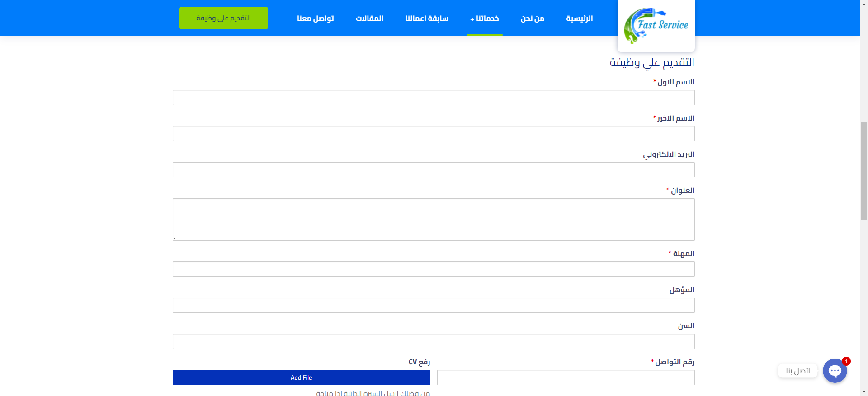Expand the خدماتنا + services menu
This screenshot has width=868, height=396.
[484, 18]
